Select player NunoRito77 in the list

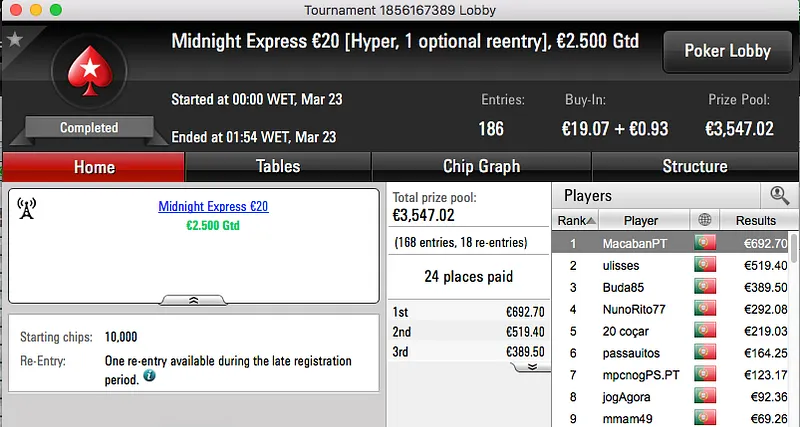point(635,309)
